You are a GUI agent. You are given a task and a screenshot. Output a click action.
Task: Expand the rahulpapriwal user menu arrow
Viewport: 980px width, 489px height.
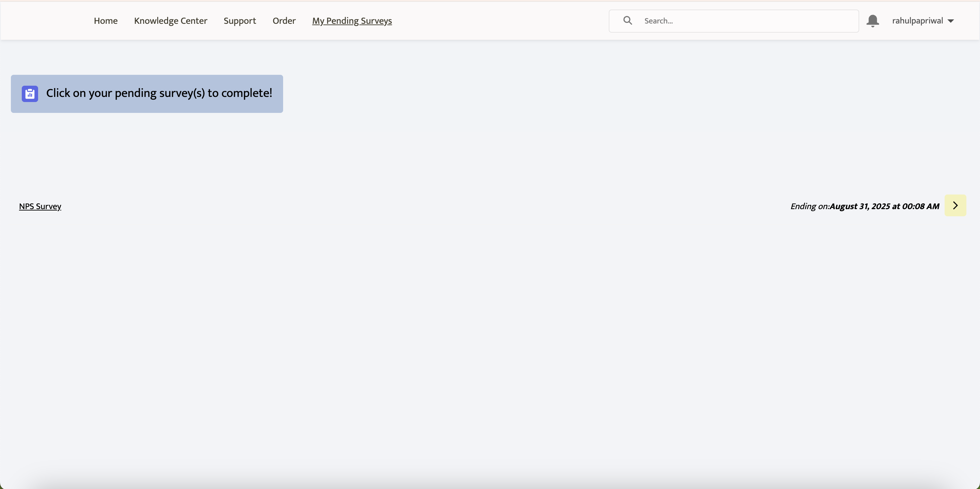[x=951, y=21]
